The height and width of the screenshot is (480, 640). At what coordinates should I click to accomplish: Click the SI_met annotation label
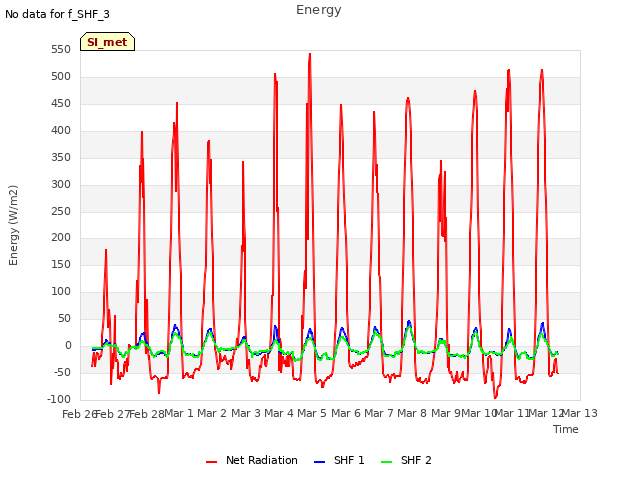pyautogui.click(x=107, y=42)
